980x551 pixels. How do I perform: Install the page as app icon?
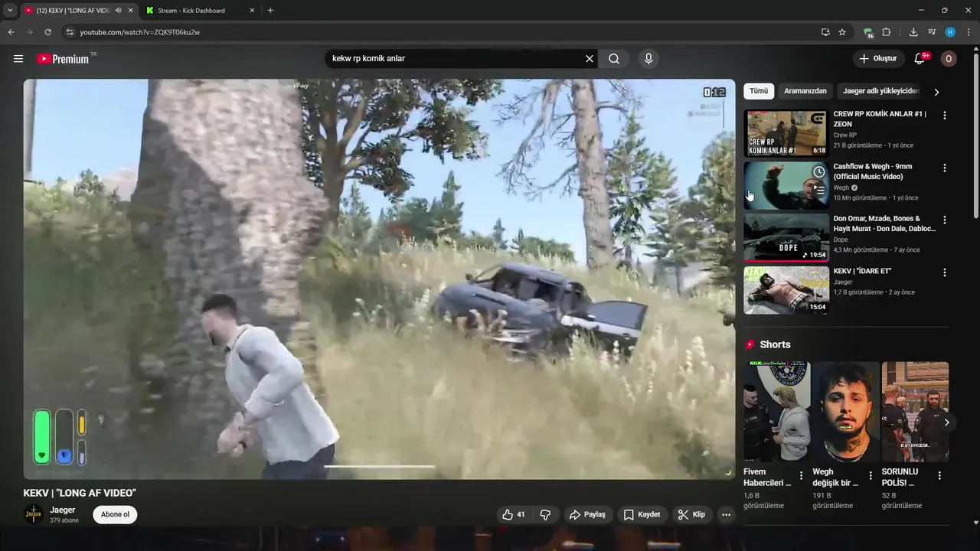pos(825,32)
